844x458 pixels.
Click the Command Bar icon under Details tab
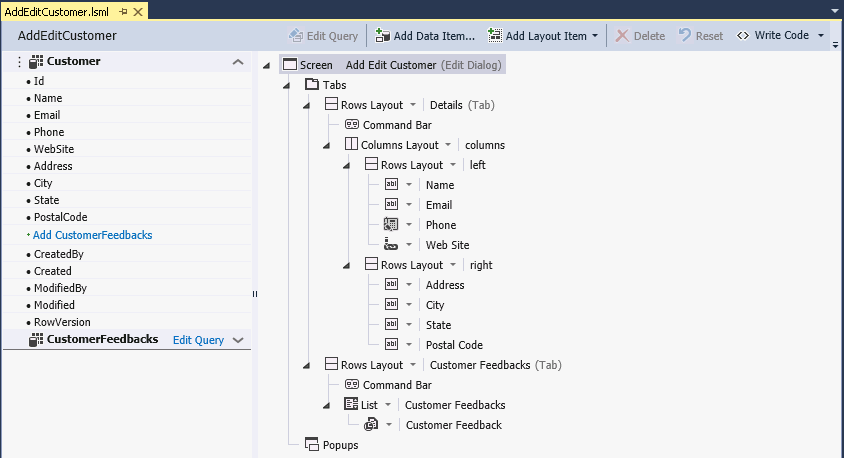pos(351,124)
